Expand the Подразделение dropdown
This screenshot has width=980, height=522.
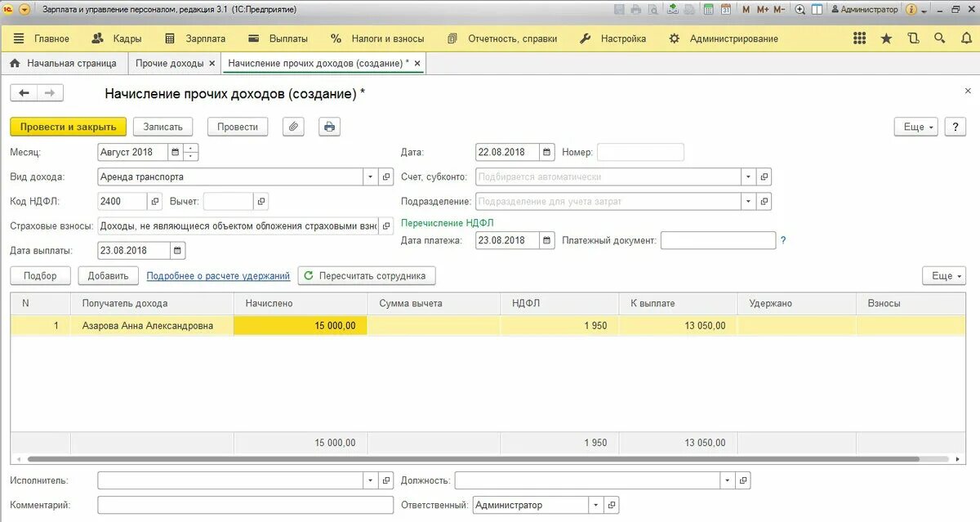748,201
